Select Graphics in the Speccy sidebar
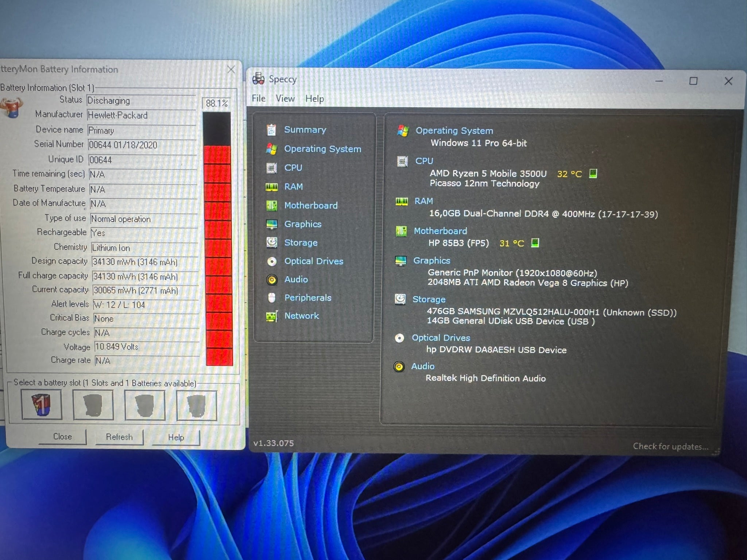 pyautogui.click(x=303, y=224)
